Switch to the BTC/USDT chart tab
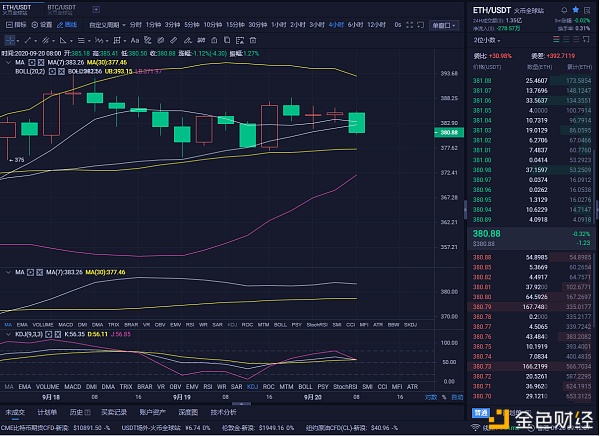 point(62,7)
